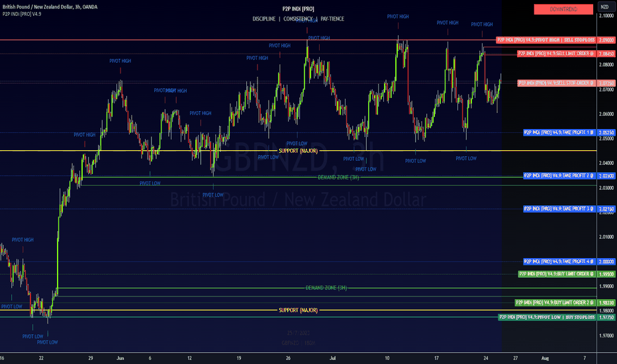This screenshot has height=364, width=617.
Task: Click the blue 2.02150 price tag
Action: [606, 209]
